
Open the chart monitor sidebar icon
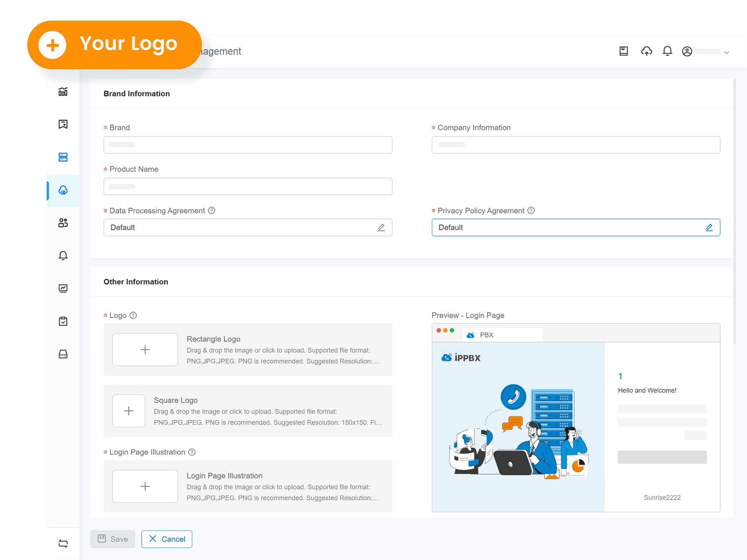pos(63,289)
